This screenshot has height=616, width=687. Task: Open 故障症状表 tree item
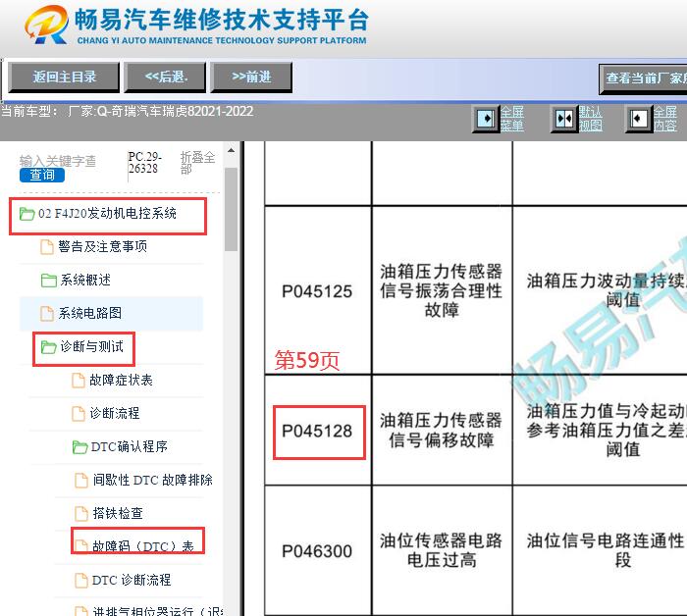pyautogui.click(x=121, y=381)
